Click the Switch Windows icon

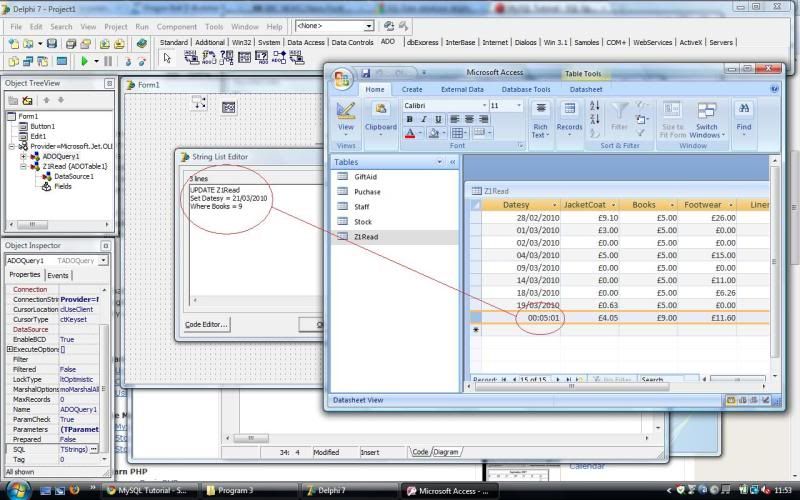707,111
